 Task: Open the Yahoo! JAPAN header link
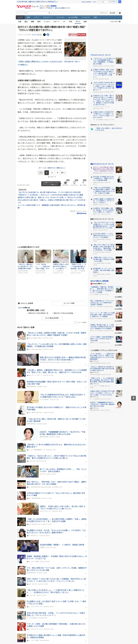click(x=86, y=2)
